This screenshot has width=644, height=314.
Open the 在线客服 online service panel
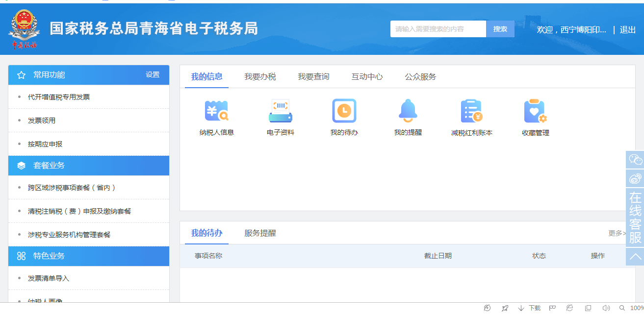click(x=635, y=217)
